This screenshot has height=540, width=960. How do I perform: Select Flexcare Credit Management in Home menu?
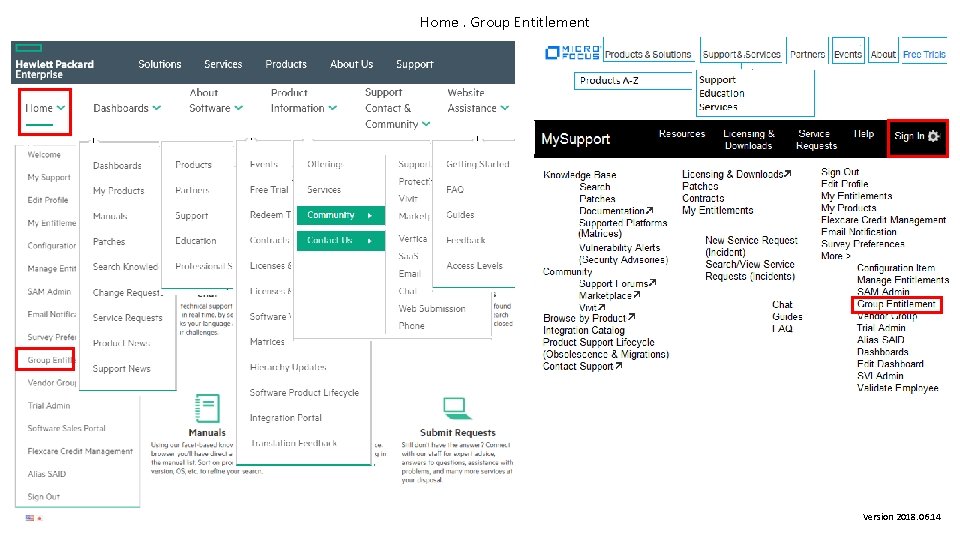tap(80, 451)
